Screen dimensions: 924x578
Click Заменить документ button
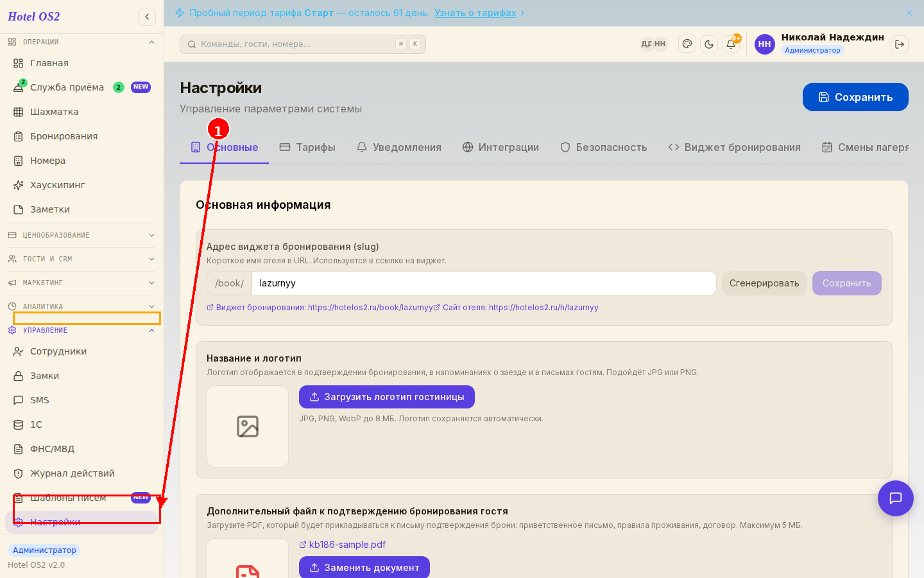[x=364, y=567]
